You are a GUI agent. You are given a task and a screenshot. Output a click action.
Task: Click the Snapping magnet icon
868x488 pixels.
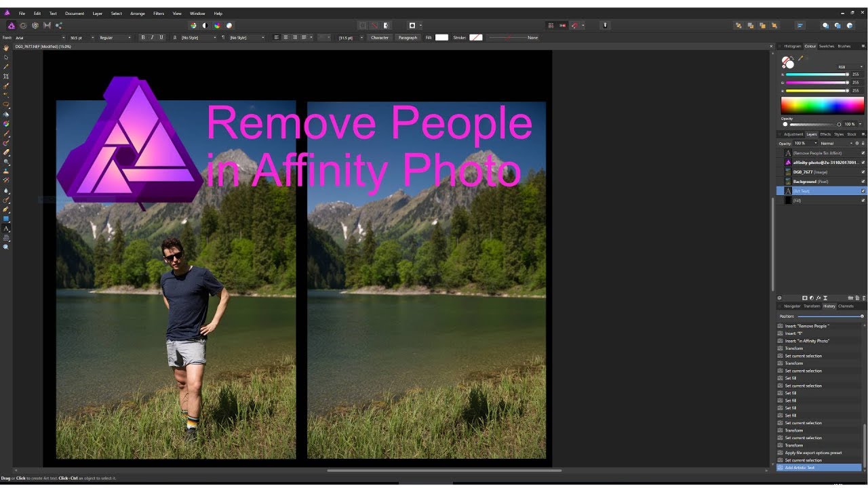tap(575, 25)
